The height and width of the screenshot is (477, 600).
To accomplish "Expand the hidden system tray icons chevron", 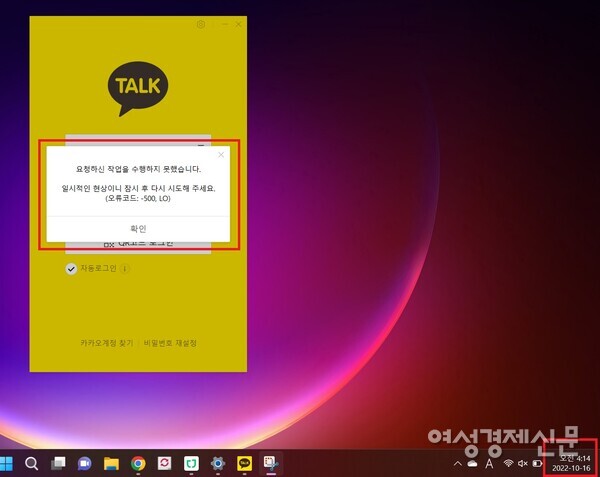I will coord(458,464).
